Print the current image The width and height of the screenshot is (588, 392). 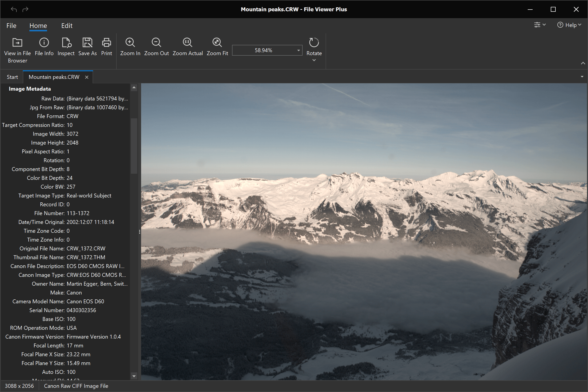(x=107, y=43)
